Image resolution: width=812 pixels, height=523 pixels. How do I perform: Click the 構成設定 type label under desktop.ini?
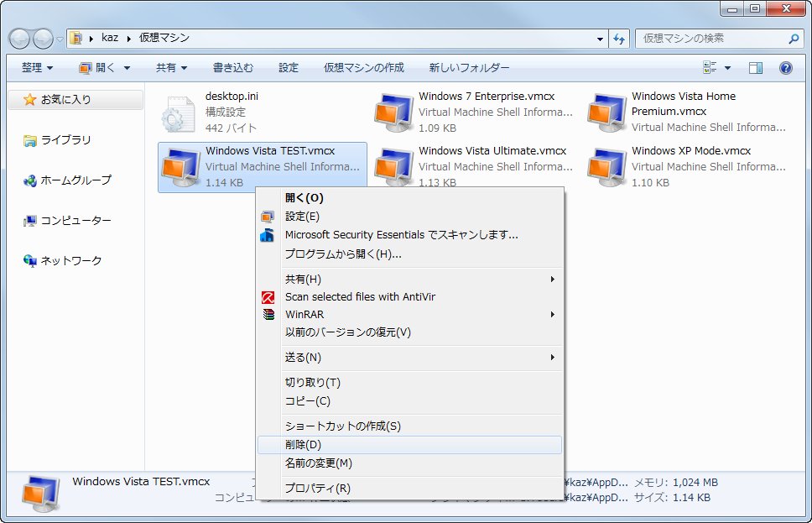coord(226,112)
